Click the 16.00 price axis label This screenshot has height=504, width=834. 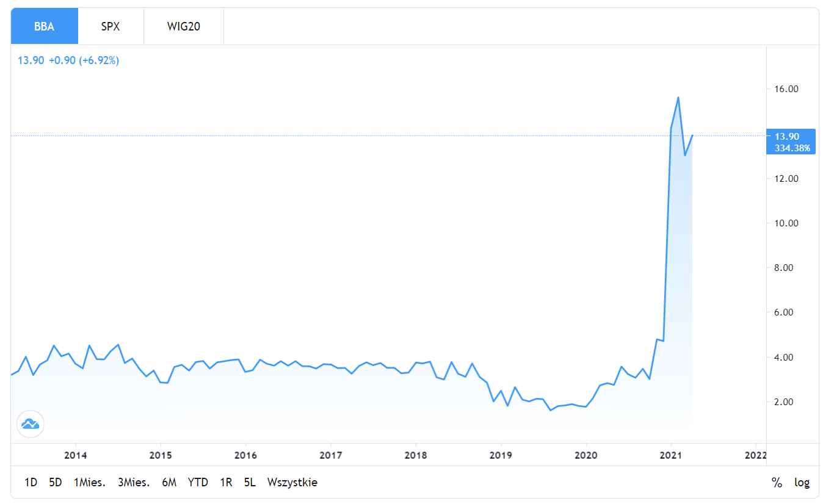pyautogui.click(x=788, y=89)
